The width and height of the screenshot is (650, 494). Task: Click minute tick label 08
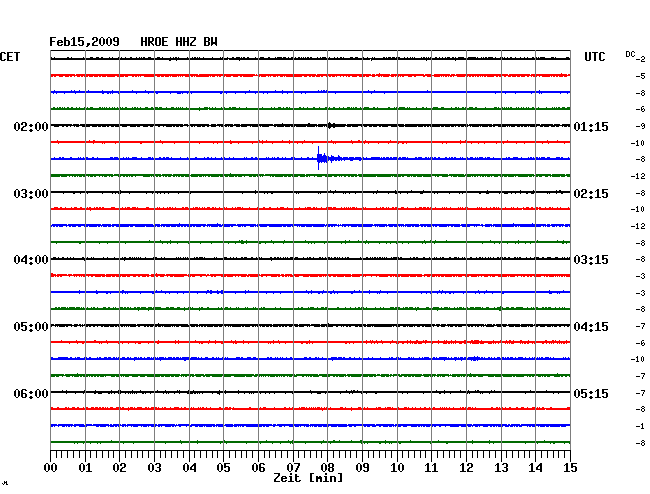pyautogui.click(x=327, y=467)
